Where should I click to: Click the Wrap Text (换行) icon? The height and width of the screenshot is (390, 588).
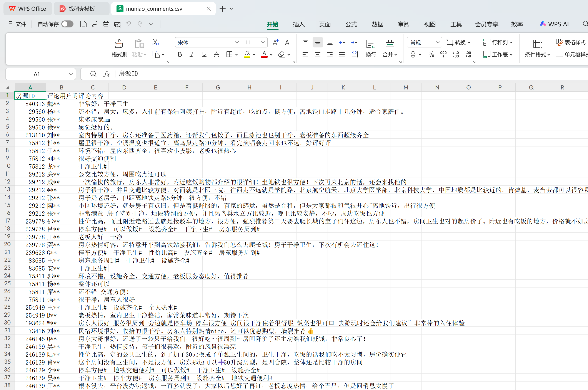[371, 44]
